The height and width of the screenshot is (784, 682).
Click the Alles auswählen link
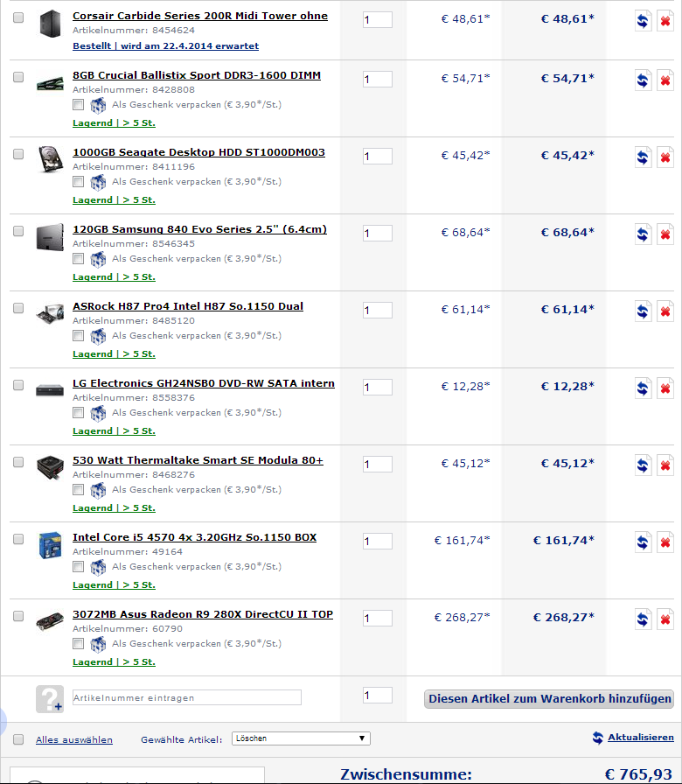pyautogui.click(x=74, y=739)
